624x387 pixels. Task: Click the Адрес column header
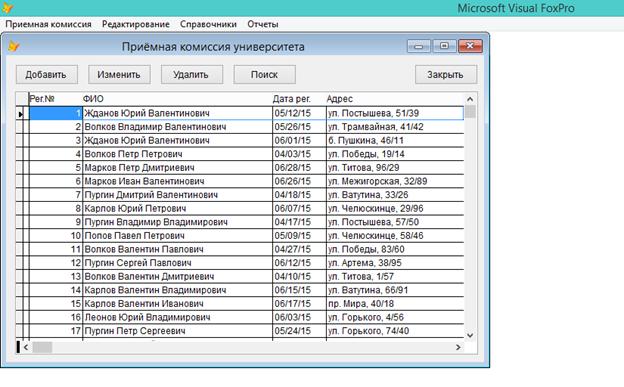395,99
